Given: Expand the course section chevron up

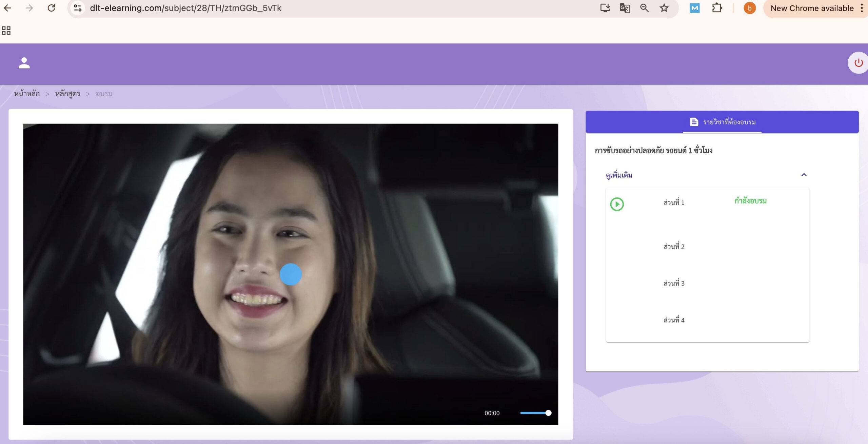Looking at the screenshot, I should coord(804,174).
